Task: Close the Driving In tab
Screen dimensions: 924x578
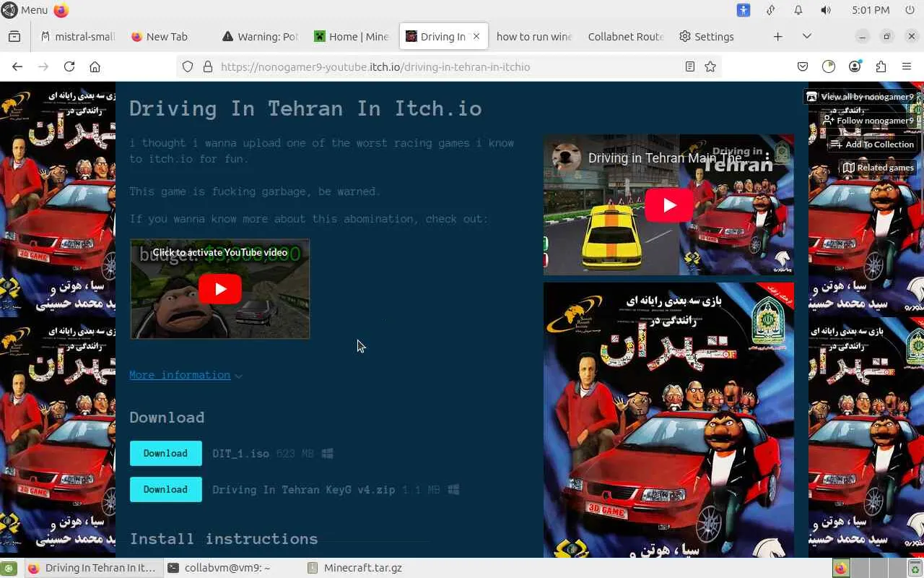Action: pos(476,37)
